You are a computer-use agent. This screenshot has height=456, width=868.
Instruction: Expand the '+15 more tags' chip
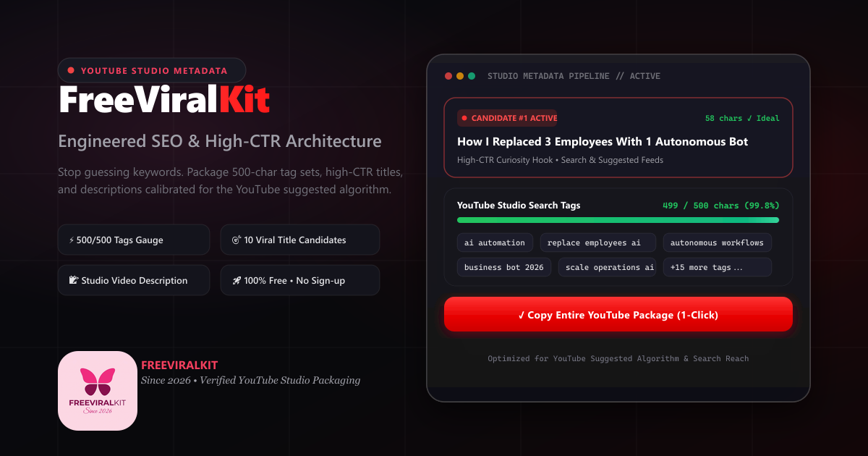718,267
